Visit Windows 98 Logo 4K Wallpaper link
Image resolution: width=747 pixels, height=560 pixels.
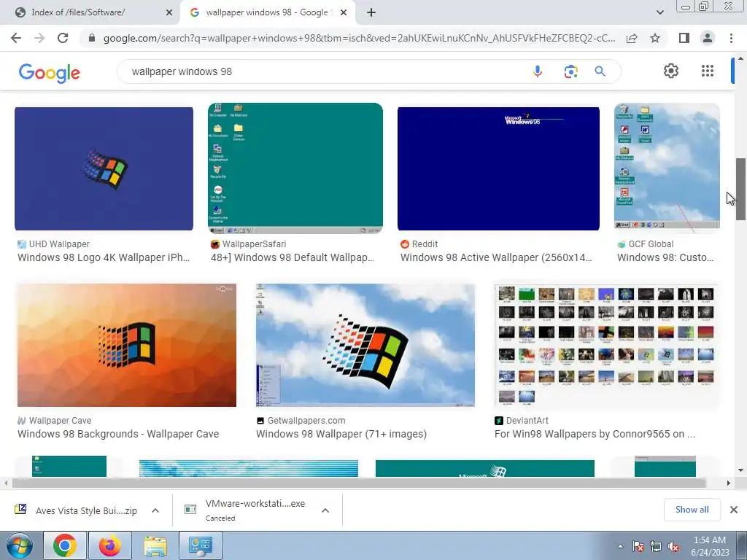click(x=104, y=257)
